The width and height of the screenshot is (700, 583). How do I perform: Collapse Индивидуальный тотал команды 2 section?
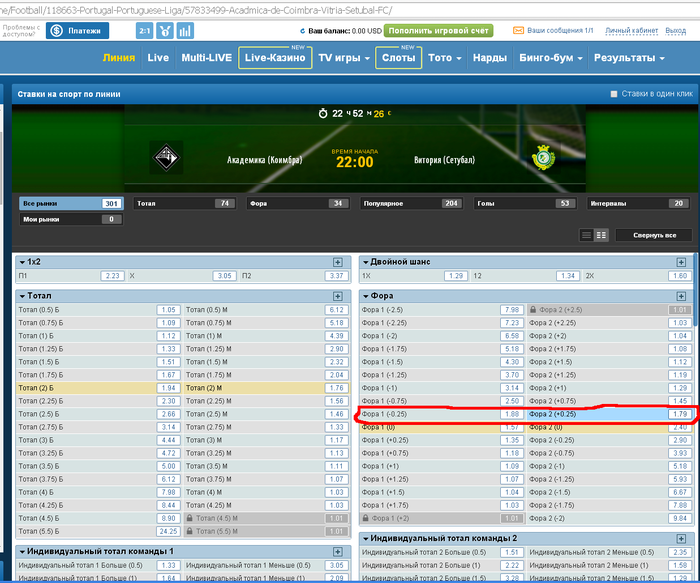coord(366,539)
